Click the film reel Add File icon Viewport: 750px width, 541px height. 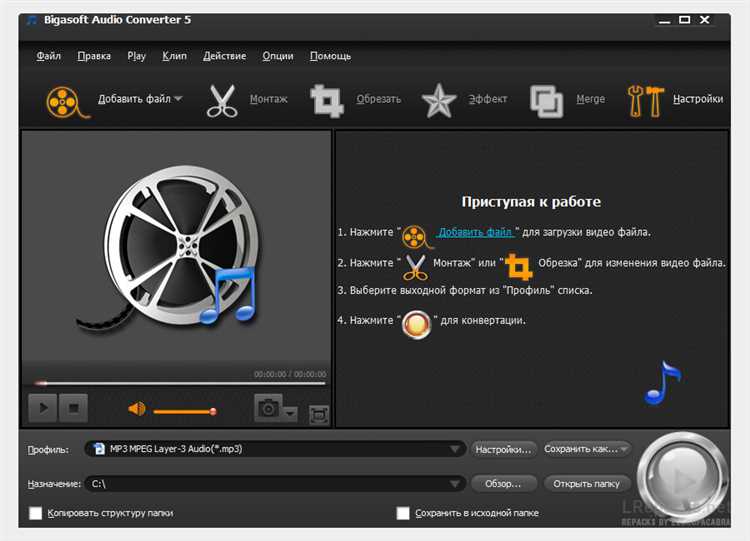point(67,101)
